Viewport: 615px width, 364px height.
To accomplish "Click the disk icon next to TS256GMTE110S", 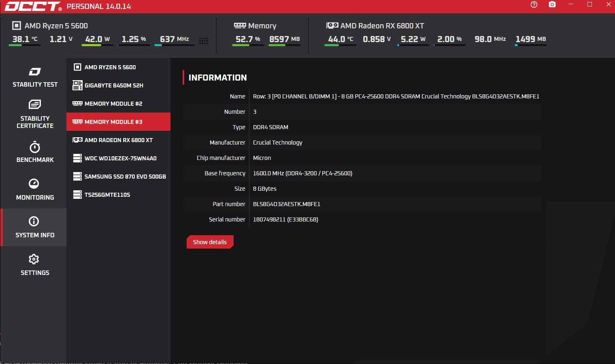I will pos(77,194).
